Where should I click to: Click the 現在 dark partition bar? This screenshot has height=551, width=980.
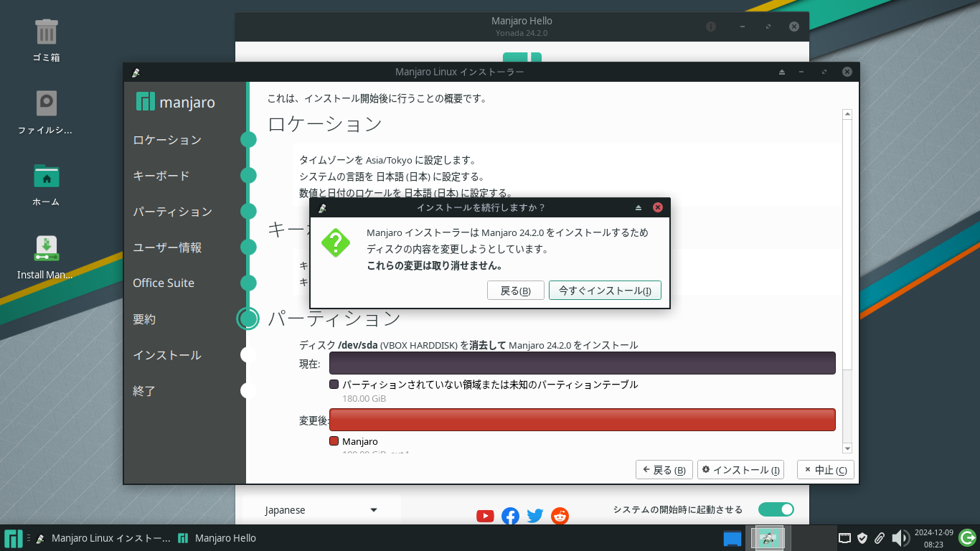pos(583,363)
